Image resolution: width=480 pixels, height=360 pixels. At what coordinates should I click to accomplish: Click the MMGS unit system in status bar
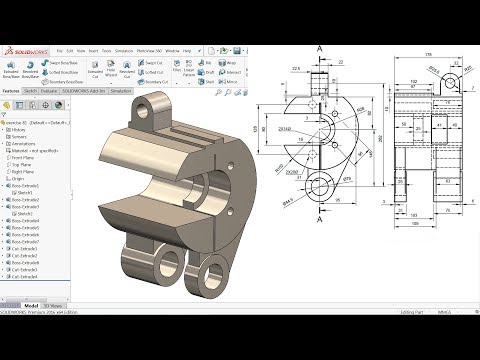[x=444, y=312]
